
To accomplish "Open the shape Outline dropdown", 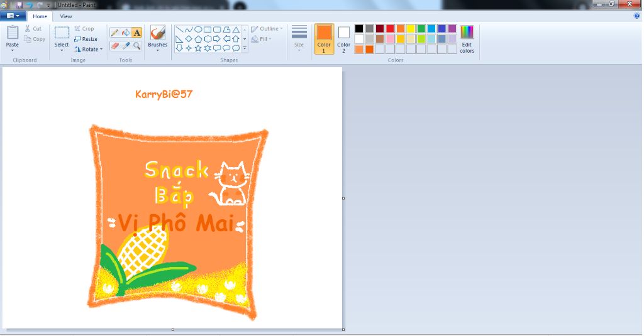I will pos(267,29).
